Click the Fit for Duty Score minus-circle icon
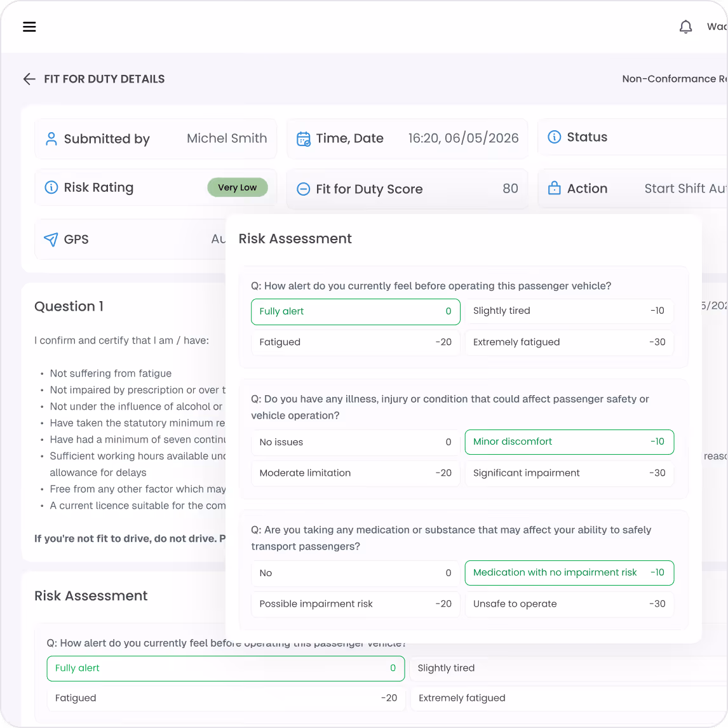 coord(303,189)
